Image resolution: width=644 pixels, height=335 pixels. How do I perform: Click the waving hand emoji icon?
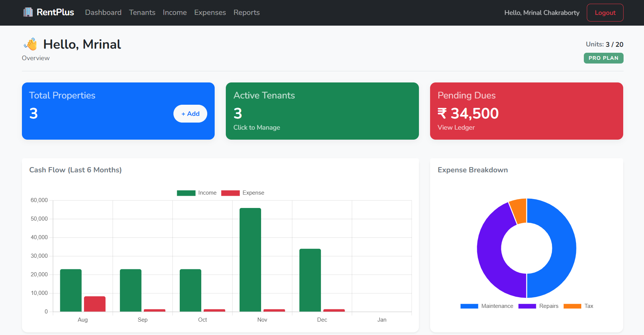31,44
